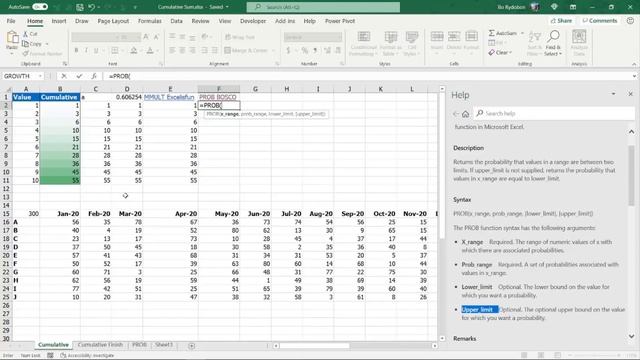Open the MMULT Excelisfun link cell

[169, 97]
